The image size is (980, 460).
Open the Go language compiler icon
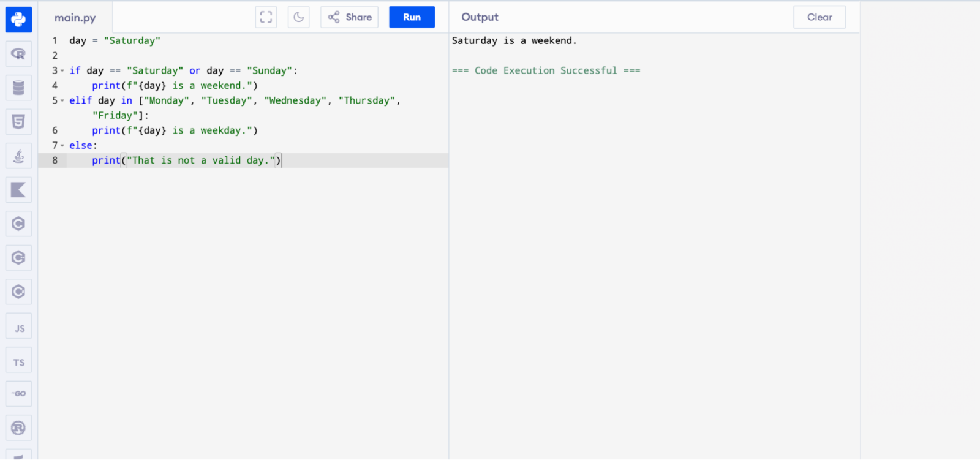pos(18,394)
